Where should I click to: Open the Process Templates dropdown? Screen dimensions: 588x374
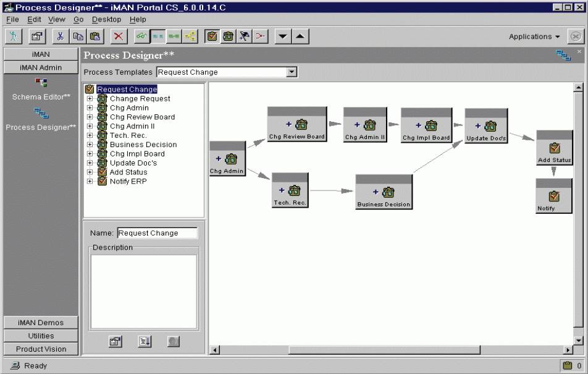pyautogui.click(x=292, y=72)
